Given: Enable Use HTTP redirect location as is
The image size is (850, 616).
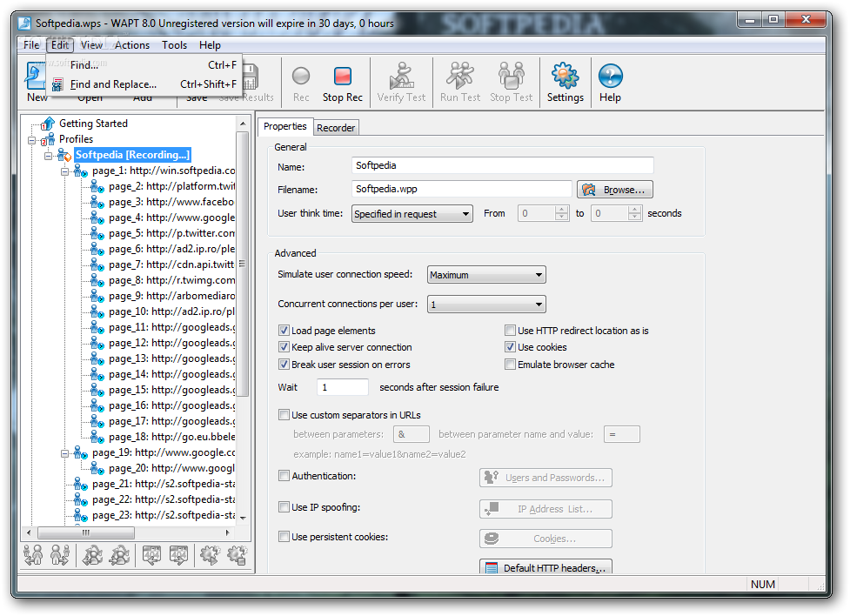Looking at the screenshot, I should [510, 331].
